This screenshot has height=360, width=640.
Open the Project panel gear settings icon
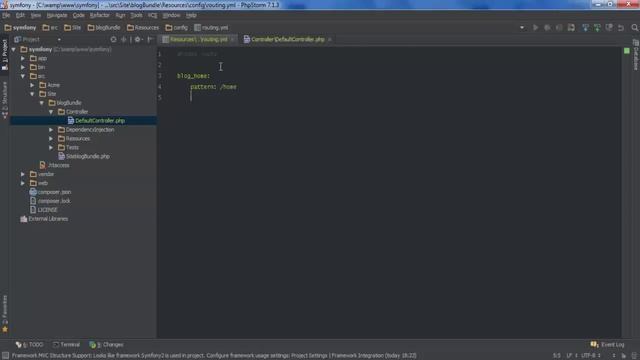(x=138, y=40)
